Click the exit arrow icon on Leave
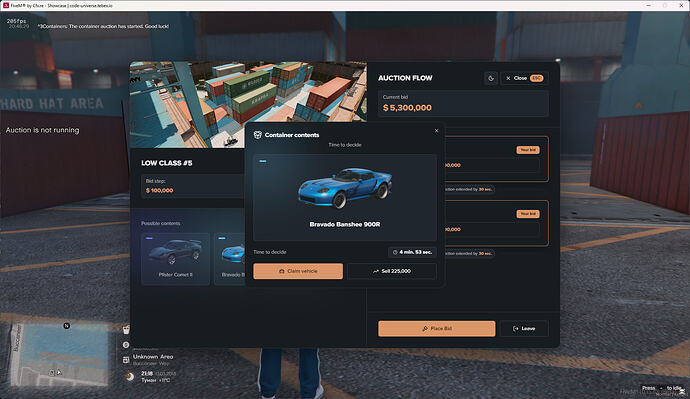 click(x=516, y=329)
